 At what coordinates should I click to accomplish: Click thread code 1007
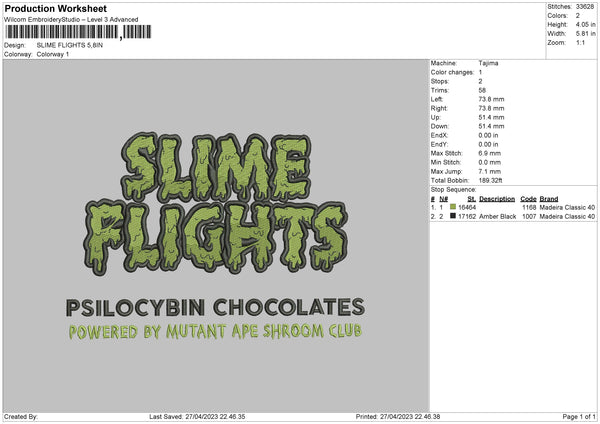529,217
